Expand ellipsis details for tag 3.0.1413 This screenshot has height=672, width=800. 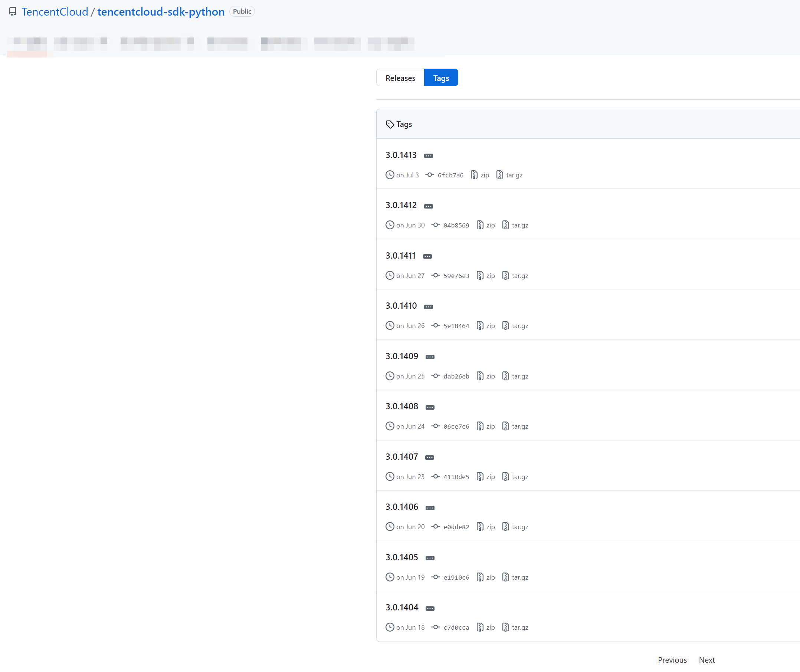[428, 156]
